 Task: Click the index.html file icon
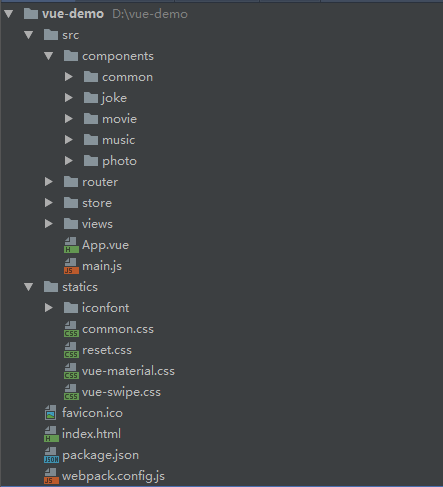coord(51,434)
